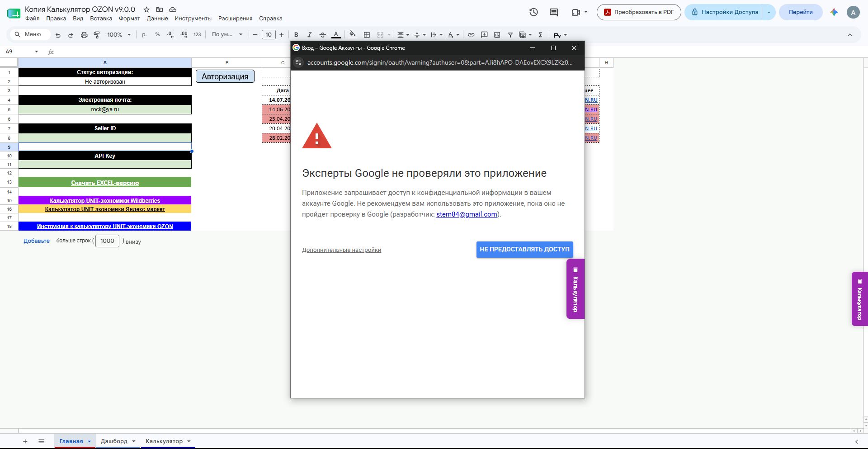Viewport: 868px width, 449px height.
Task: Open the Формат menu
Action: coord(129,19)
